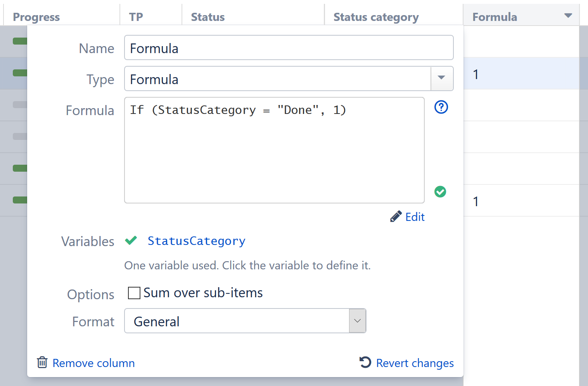Open the Formula column header dropdown arrow
Screen dimensions: 588x386
[x=568, y=16]
